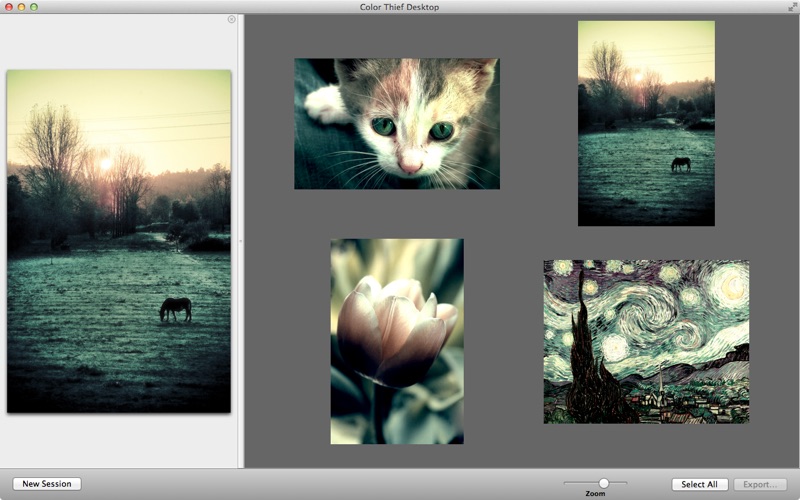Select the kitten photo thumbnail
The width and height of the screenshot is (800, 500).
point(397,123)
